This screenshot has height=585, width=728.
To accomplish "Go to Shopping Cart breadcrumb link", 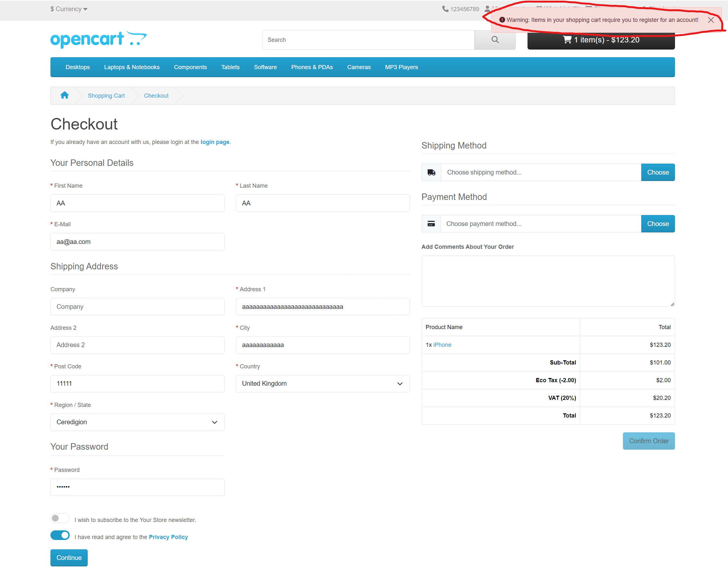I will (106, 96).
